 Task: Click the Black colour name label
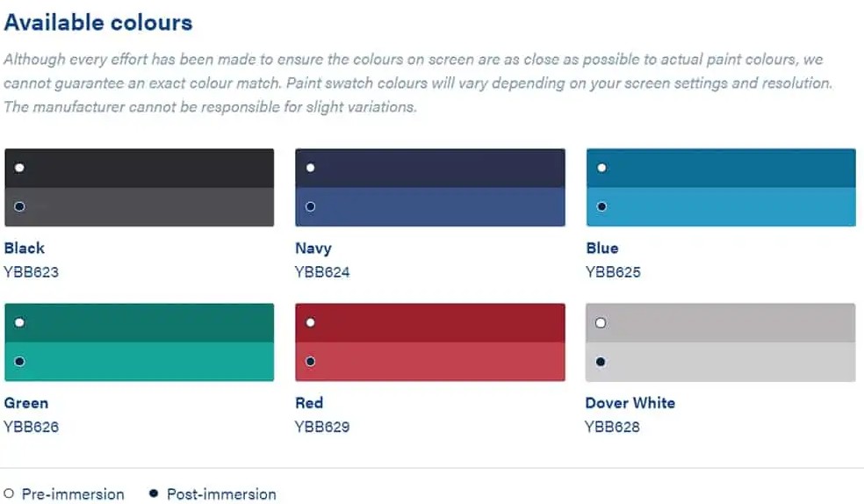coord(25,248)
